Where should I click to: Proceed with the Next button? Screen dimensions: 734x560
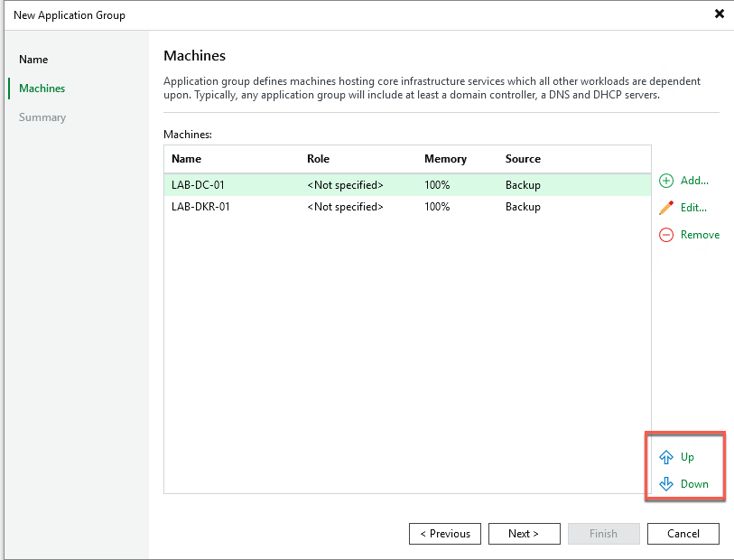pos(524,534)
